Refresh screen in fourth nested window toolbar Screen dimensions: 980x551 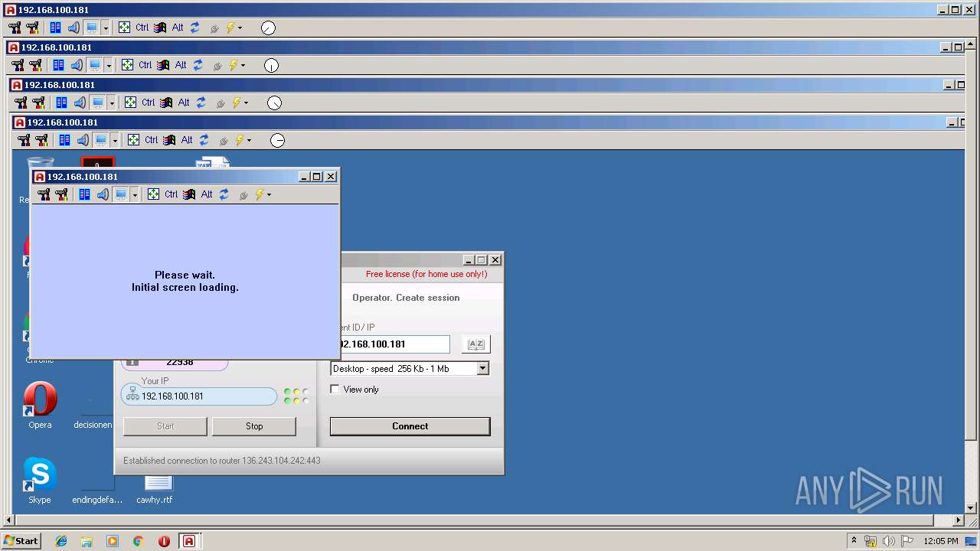click(x=204, y=140)
